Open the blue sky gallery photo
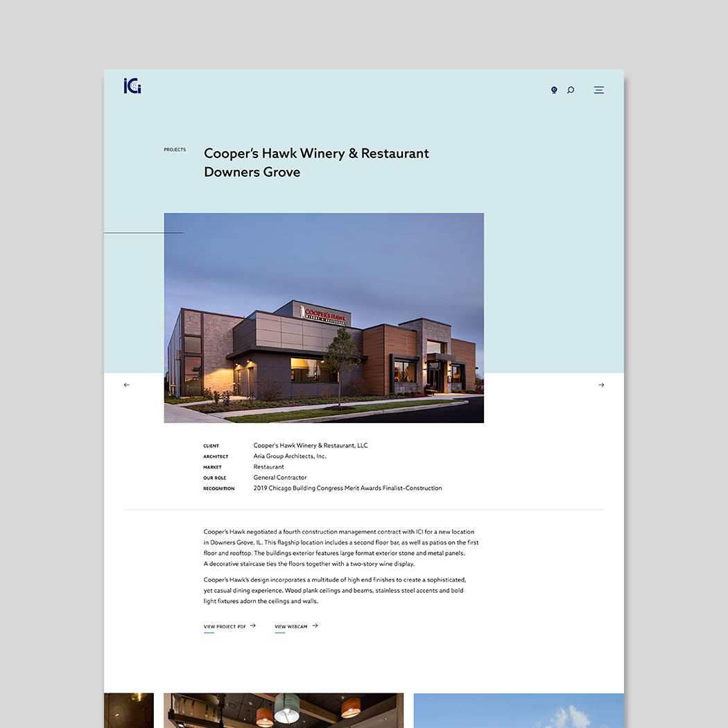Image resolution: width=728 pixels, height=728 pixels. pyautogui.click(x=519, y=711)
